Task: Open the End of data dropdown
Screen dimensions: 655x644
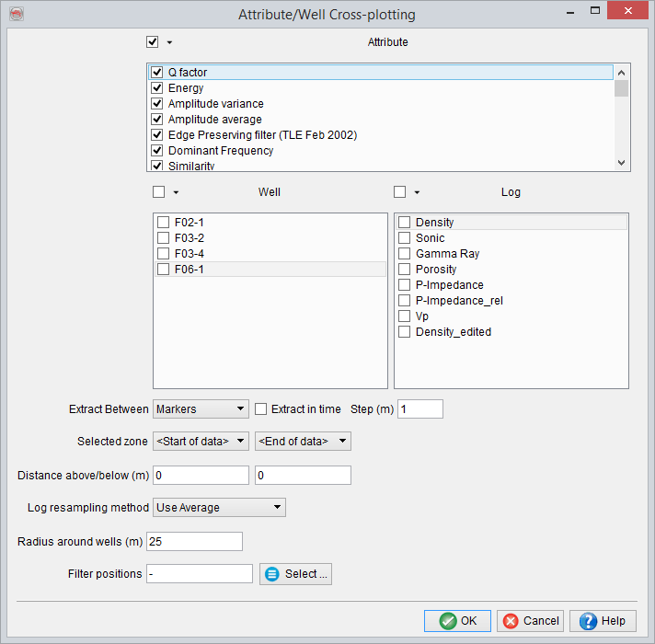Action: 303,442
